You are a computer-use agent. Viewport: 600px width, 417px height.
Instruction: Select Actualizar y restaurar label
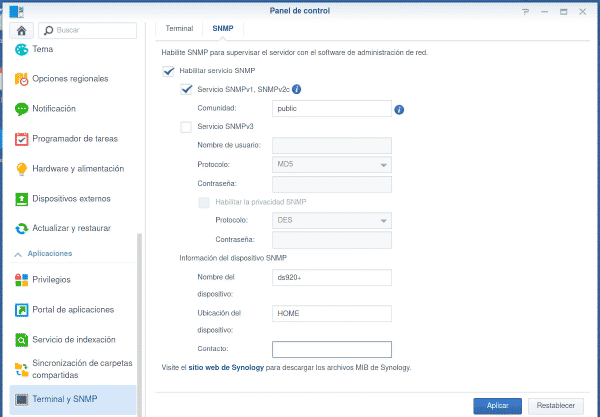click(72, 228)
